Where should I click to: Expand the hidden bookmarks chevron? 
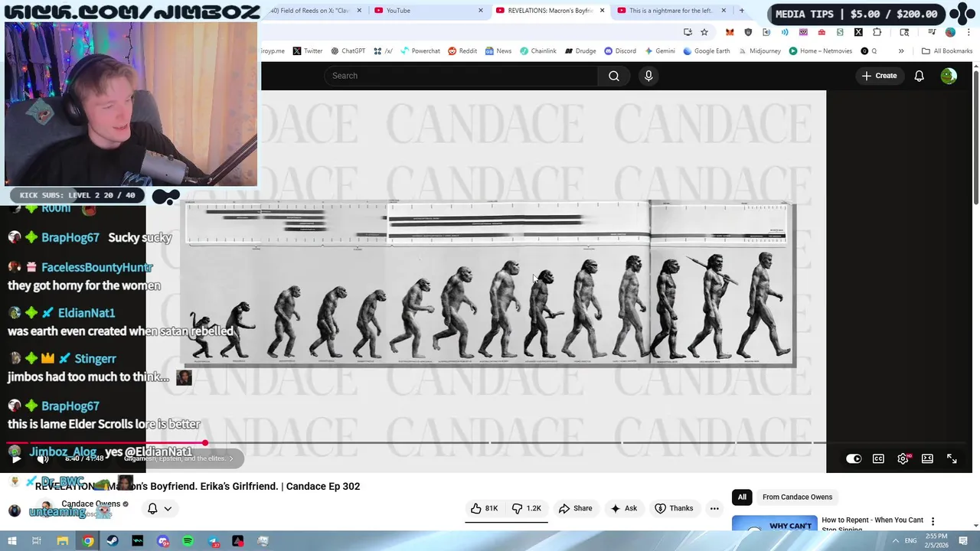point(901,51)
